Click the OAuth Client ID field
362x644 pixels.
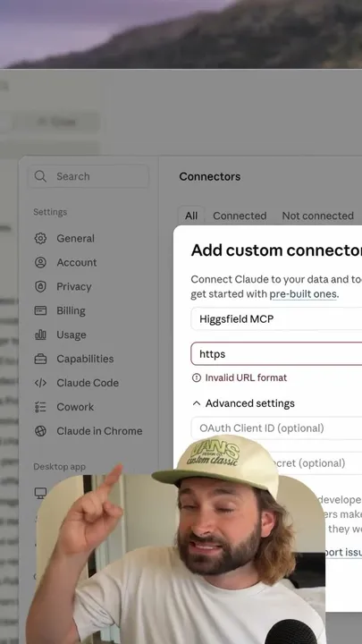coord(276,428)
